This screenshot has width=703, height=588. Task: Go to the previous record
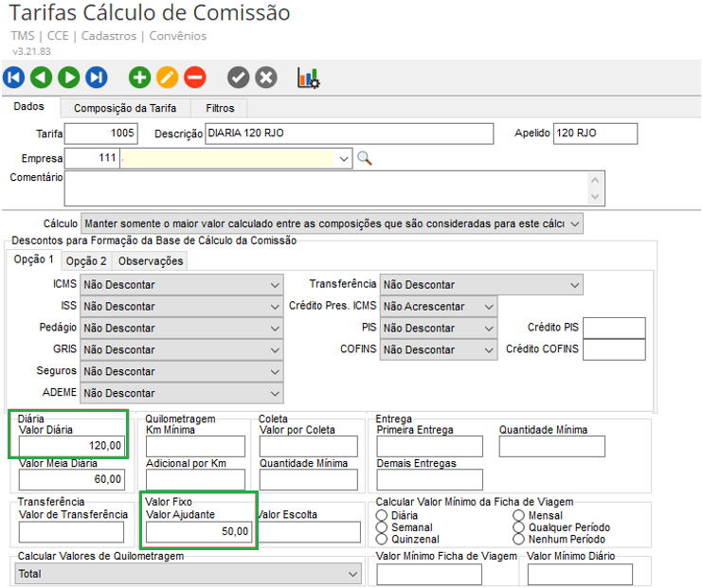(x=42, y=78)
